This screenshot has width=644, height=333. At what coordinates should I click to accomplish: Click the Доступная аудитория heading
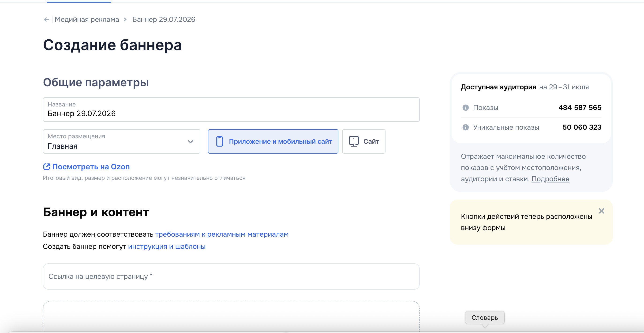click(498, 87)
